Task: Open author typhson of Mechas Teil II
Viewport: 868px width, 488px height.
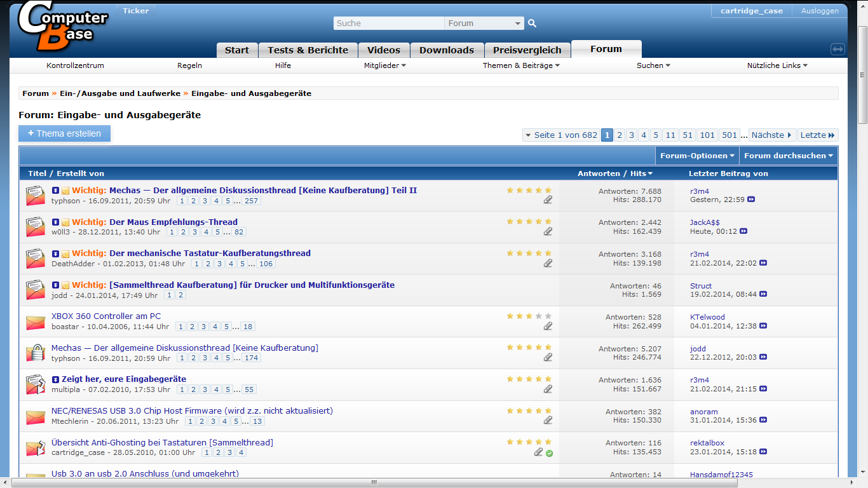Action: point(66,201)
